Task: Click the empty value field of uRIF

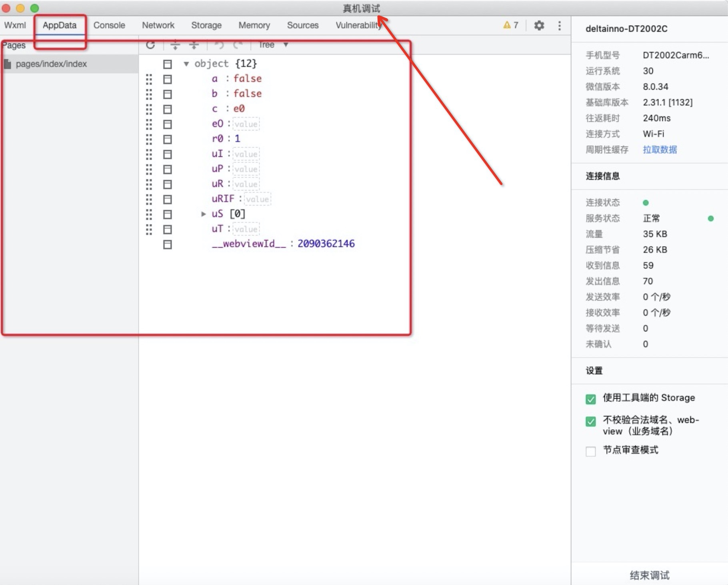Action: 257,199
